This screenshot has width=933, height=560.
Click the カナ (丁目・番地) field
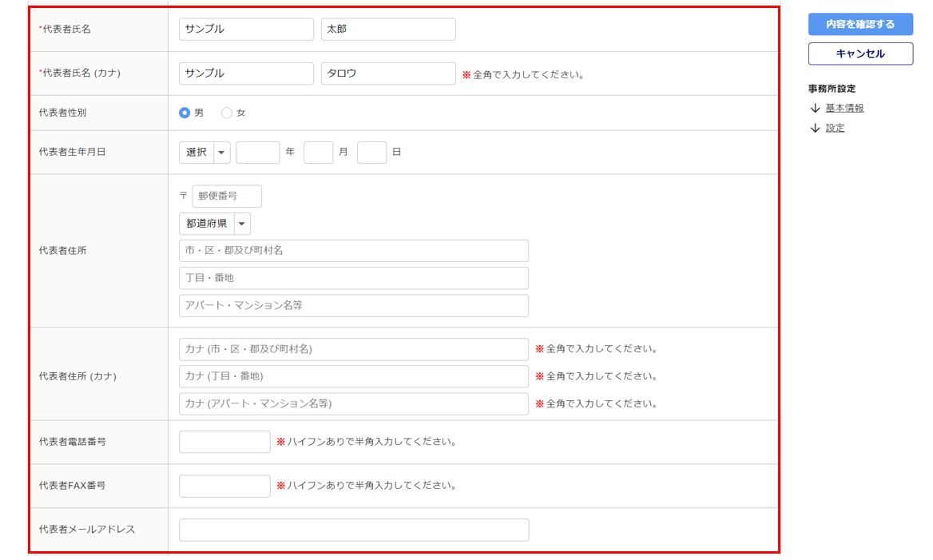point(353,376)
